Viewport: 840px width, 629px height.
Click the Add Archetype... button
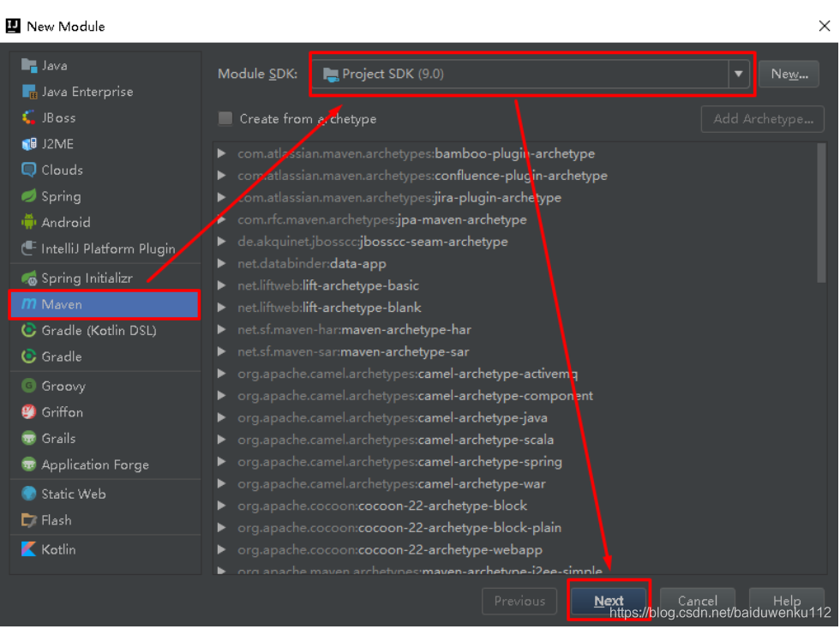[x=763, y=119]
